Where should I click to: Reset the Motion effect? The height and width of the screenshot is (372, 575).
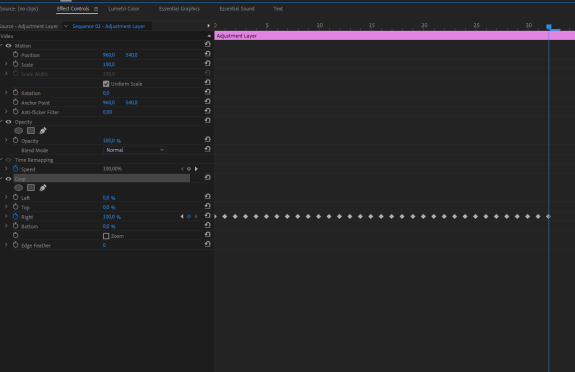[208, 44]
